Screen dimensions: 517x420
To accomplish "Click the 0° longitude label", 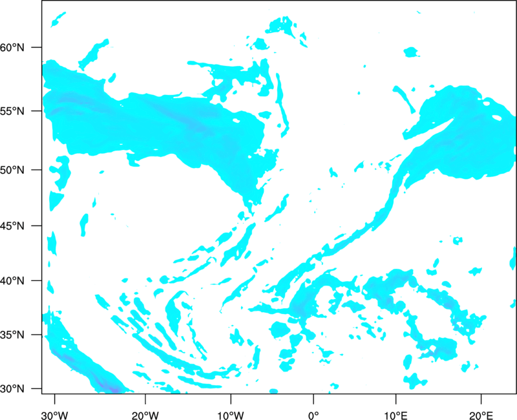I will tap(313, 415).
